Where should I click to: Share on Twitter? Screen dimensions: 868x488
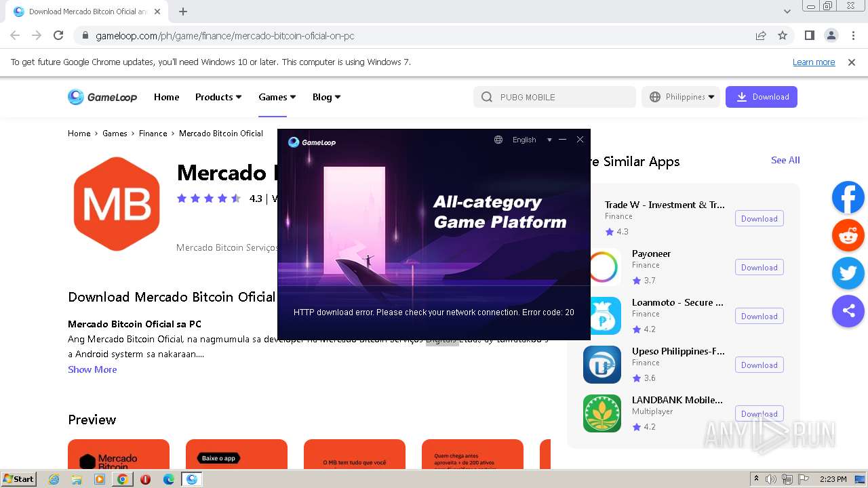(848, 274)
